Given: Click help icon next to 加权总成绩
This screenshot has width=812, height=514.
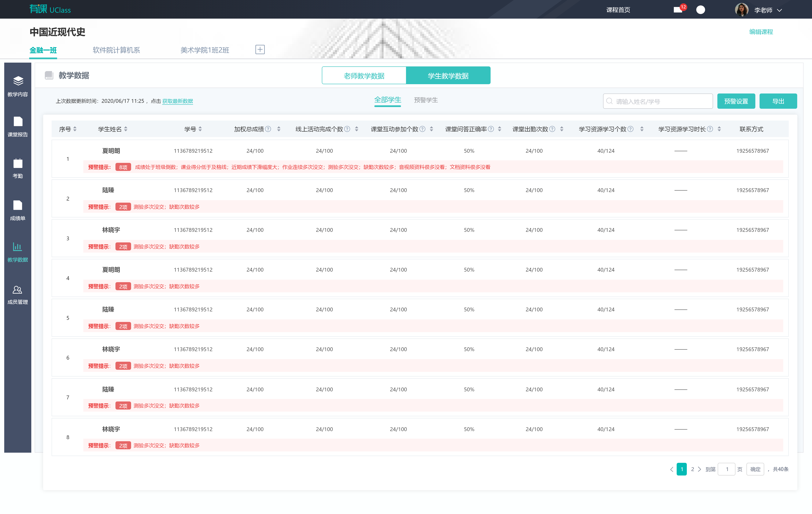Looking at the screenshot, I should 268,129.
